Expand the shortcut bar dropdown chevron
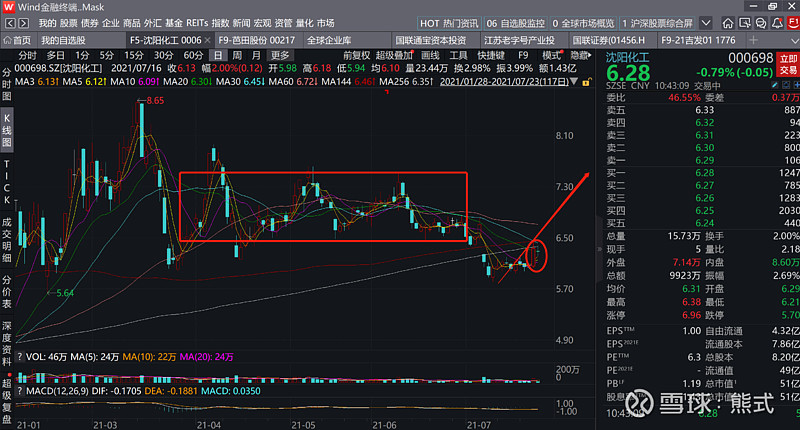 click(706, 23)
